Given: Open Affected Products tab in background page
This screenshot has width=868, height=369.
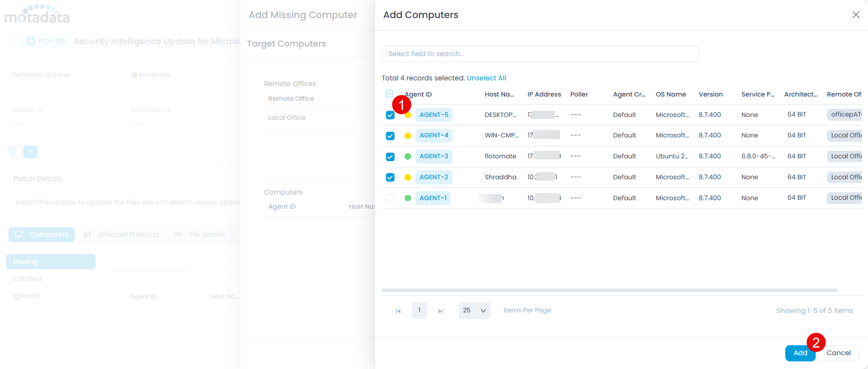Looking at the screenshot, I should tap(122, 234).
